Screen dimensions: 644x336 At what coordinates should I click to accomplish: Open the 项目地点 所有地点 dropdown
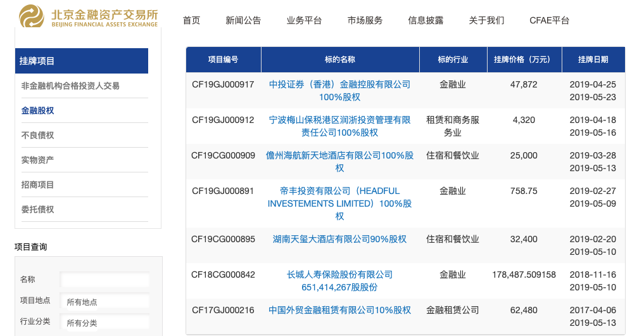(x=104, y=302)
